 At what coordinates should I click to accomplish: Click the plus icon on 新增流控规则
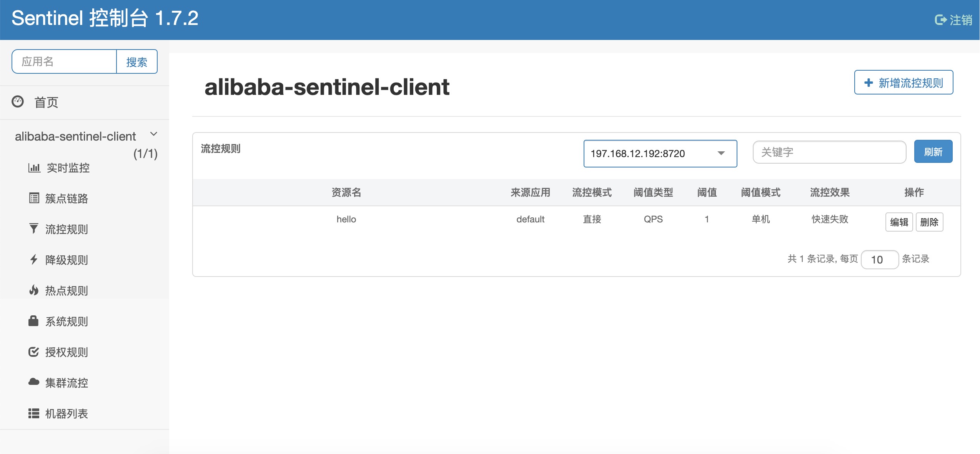pyautogui.click(x=869, y=83)
